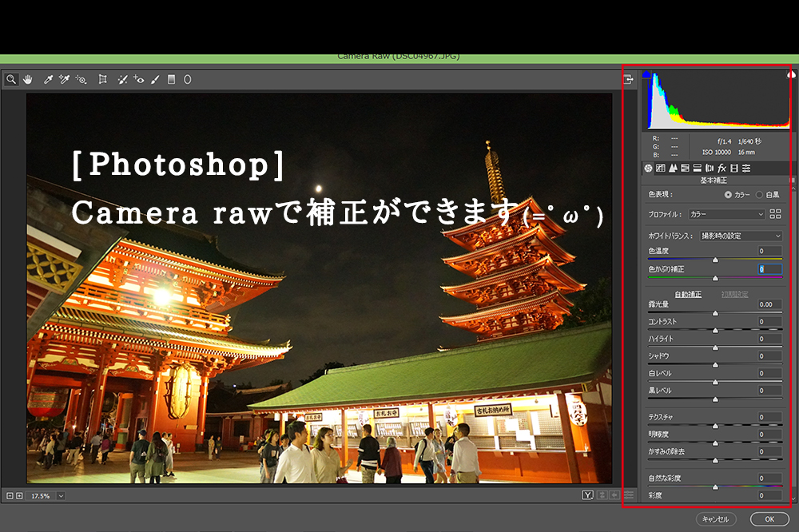Image resolution: width=799 pixels, height=532 pixels.
Task: Confirm with the OK button
Action: pos(769,519)
